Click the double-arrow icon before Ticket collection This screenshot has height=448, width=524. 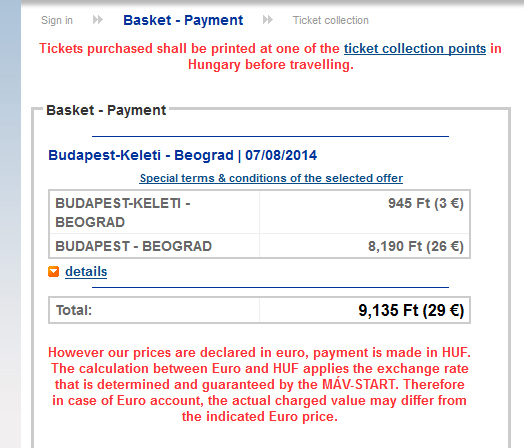pyautogui.click(x=268, y=20)
